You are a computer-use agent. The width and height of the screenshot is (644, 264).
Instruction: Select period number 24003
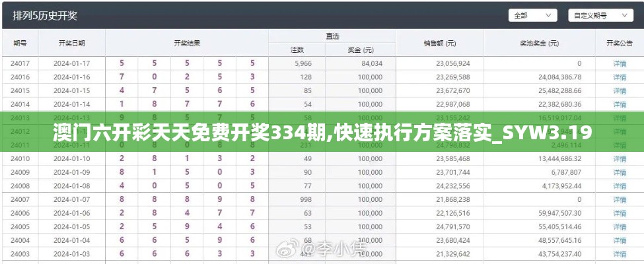(x=20, y=254)
